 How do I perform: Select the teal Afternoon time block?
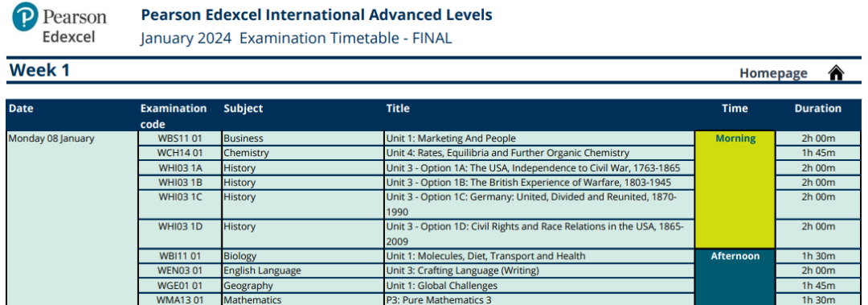coord(735,278)
